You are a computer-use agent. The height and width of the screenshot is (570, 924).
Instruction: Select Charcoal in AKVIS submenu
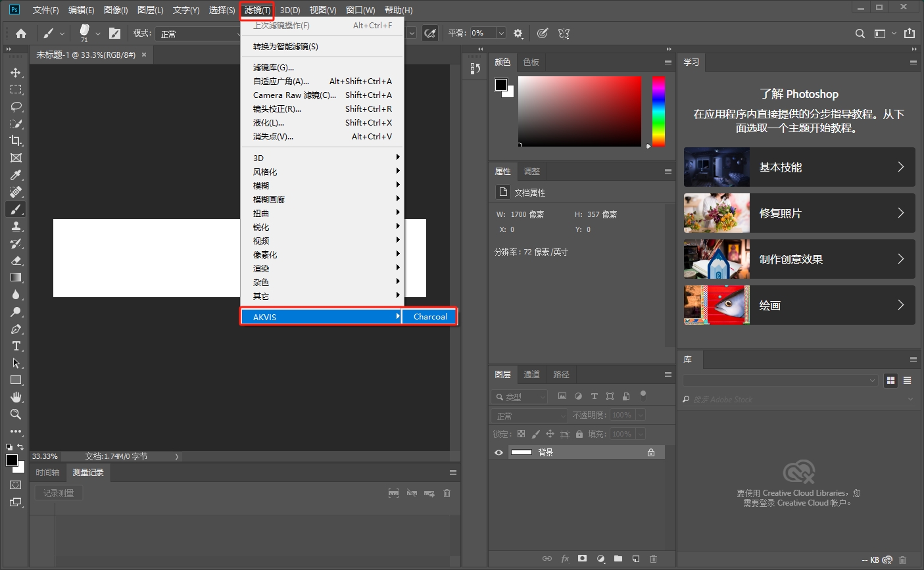430,316
